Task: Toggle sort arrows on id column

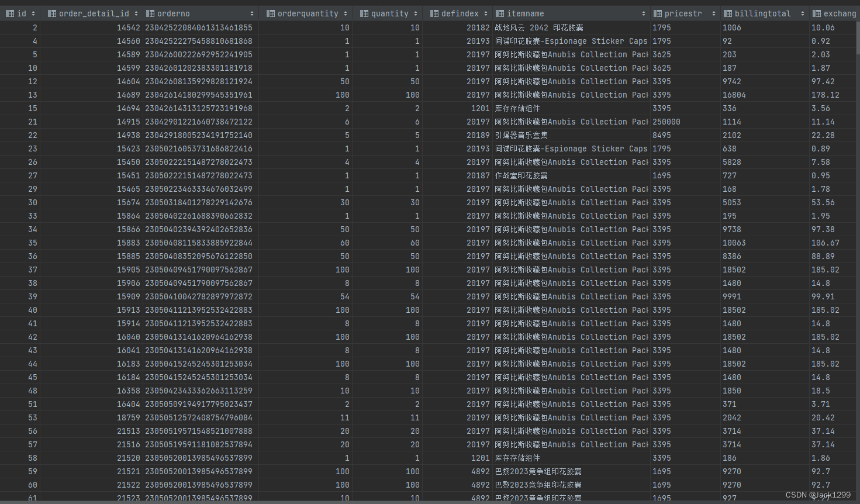Action: pos(33,13)
